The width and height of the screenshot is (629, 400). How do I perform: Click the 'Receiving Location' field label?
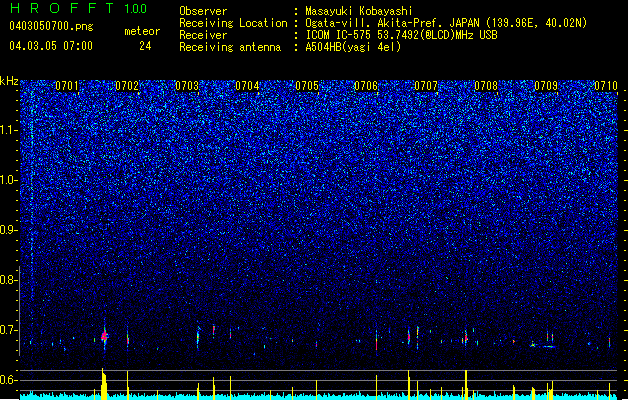coord(233,23)
